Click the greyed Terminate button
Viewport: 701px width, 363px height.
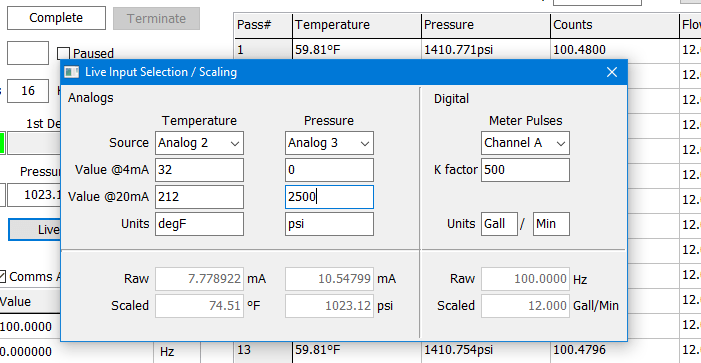(x=156, y=18)
